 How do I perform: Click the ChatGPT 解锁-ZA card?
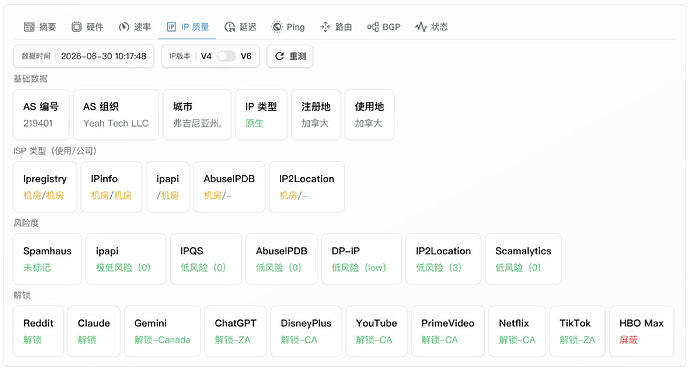(235, 331)
